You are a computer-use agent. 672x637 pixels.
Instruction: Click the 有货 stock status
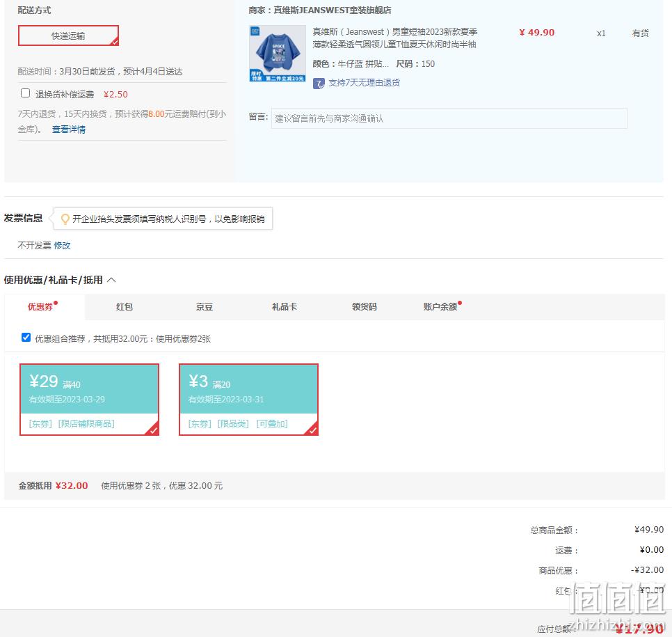click(640, 33)
